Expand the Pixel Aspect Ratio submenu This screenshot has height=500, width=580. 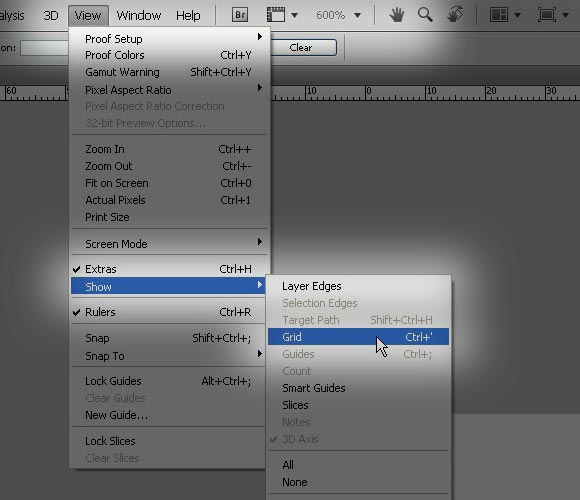click(x=169, y=90)
